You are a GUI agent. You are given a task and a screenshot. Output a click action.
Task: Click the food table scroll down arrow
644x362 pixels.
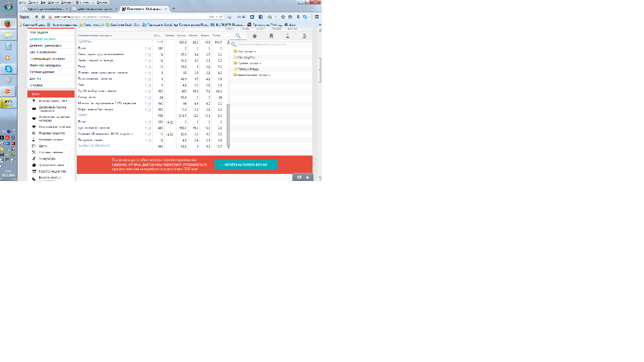pos(229,147)
